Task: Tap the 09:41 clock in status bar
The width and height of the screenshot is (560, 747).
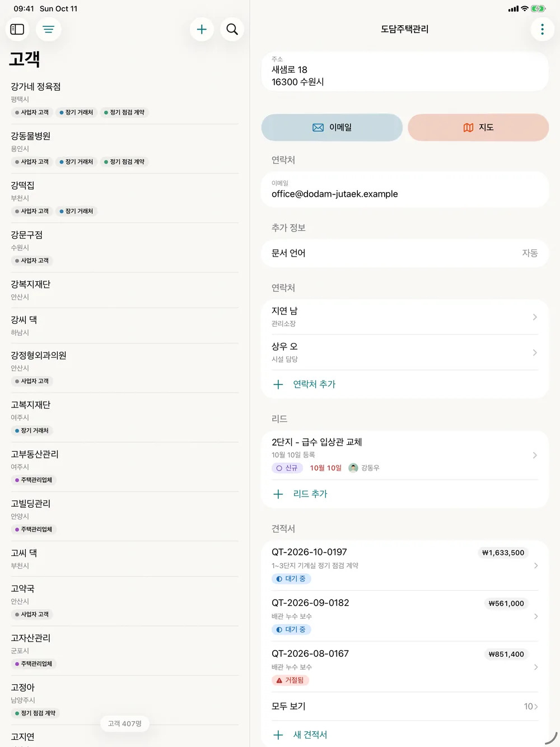Action: point(24,9)
